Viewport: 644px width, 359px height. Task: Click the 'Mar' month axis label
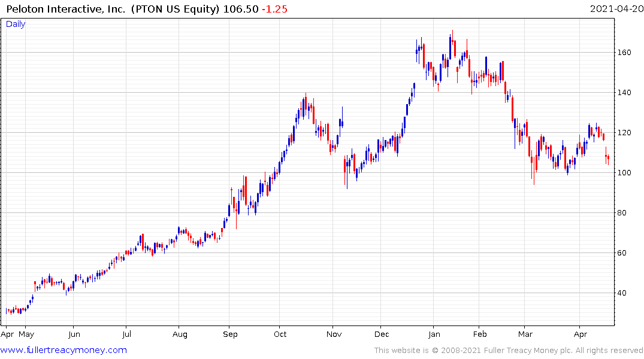click(525, 334)
